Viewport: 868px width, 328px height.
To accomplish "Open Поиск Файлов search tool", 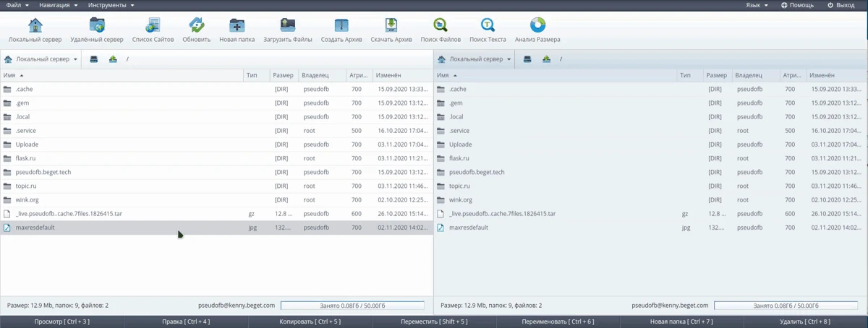I will coord(440,27).
